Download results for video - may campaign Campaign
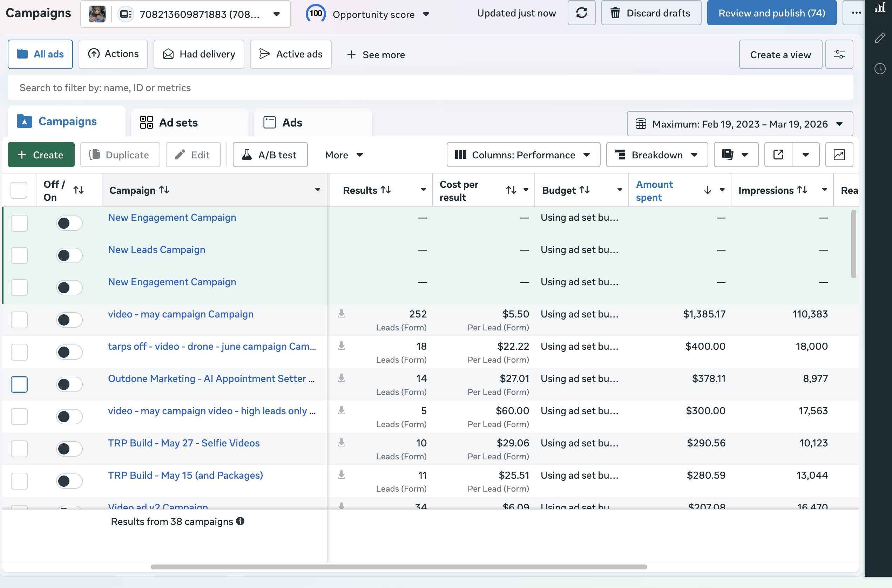Viewport: 892px width, 588px height. pyautogui.click(x=342, y=314)
